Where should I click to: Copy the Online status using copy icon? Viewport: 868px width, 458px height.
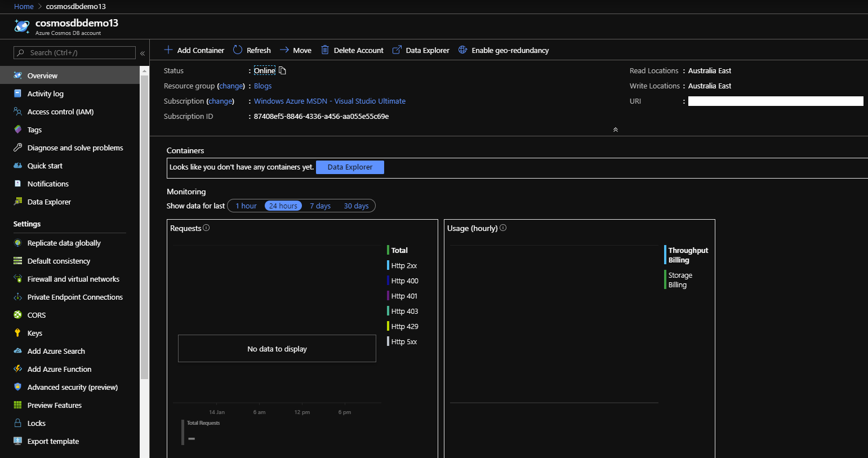coord(282,70)
